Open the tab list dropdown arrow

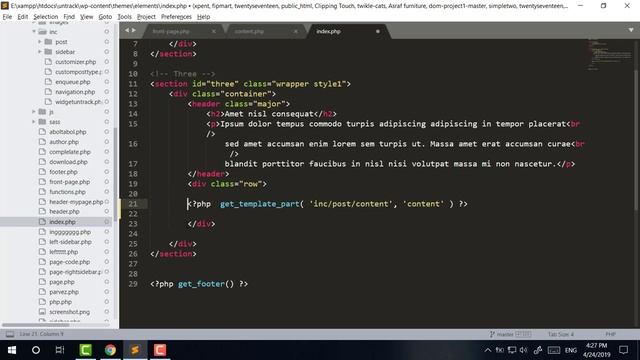[631, 30]
